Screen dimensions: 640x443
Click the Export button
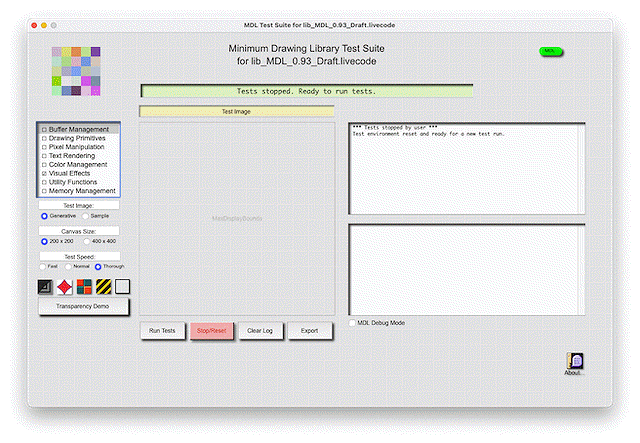309,331
